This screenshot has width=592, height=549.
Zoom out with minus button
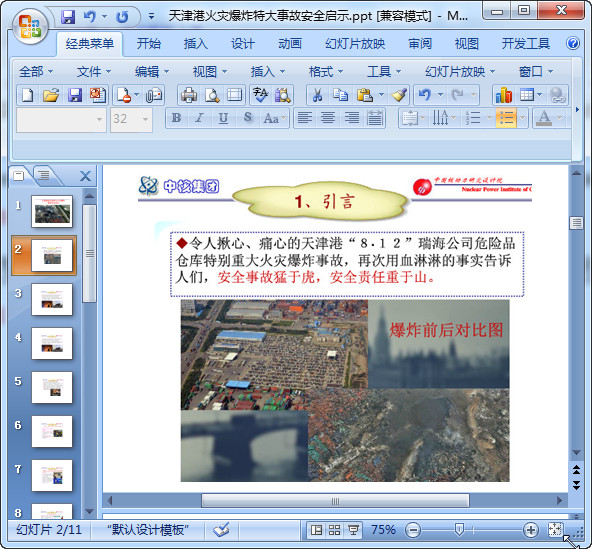[x=413, y=530]
